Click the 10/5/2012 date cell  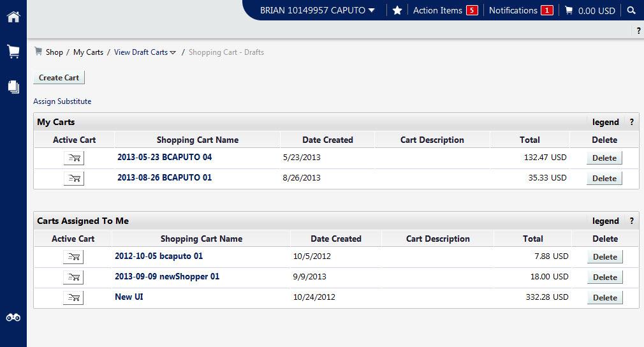[x=312, y=256]
